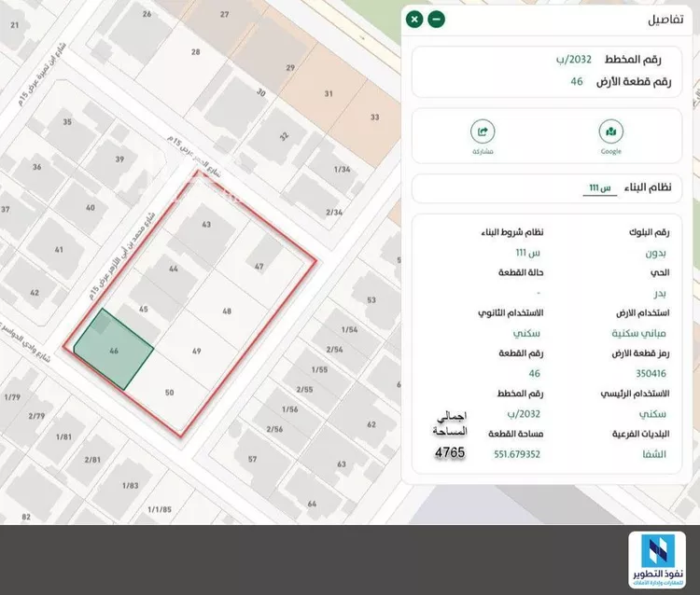Screen dimensions: 700x595
Task: Click parcel 35 on the map
Action: [x=67, y=122]
